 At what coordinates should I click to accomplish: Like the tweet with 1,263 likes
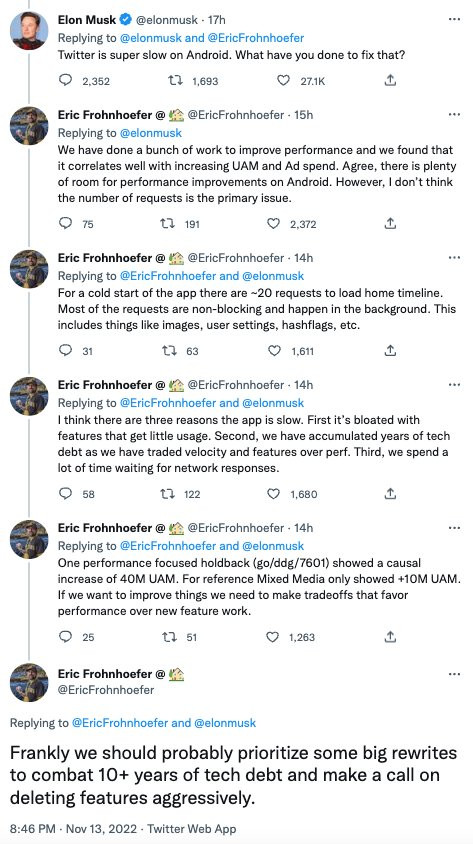[273, 637]
